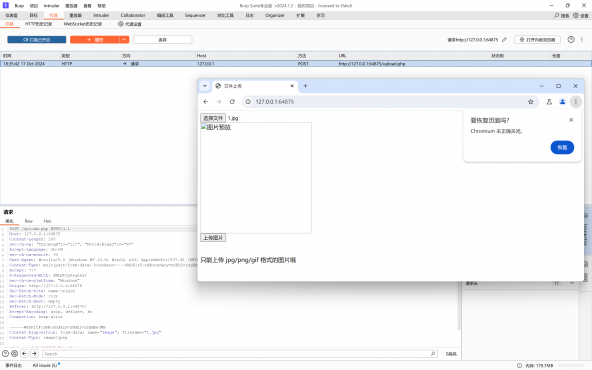
Task: Click the blue Restore button in the popup
Action: [562, 147]
